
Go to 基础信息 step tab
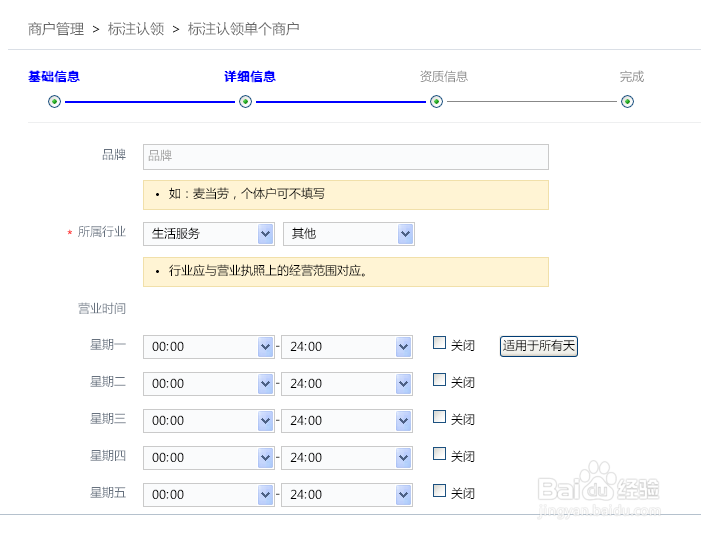54,77
